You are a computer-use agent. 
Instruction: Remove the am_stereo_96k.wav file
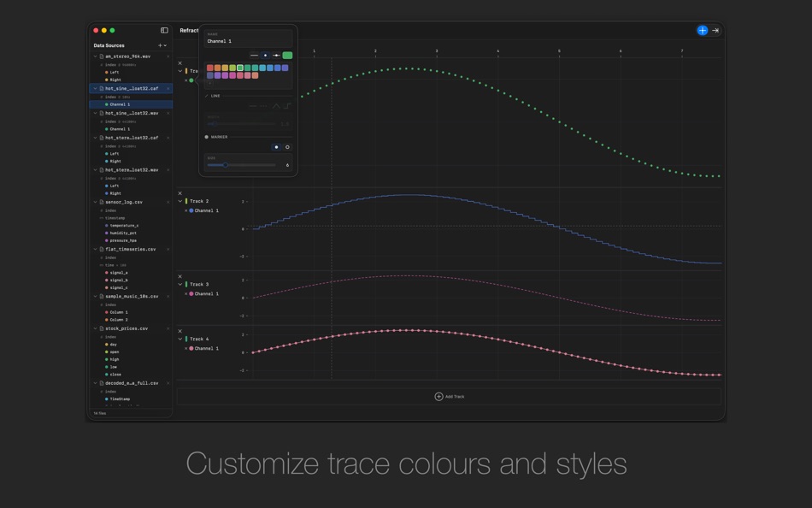tap(168, 56)
